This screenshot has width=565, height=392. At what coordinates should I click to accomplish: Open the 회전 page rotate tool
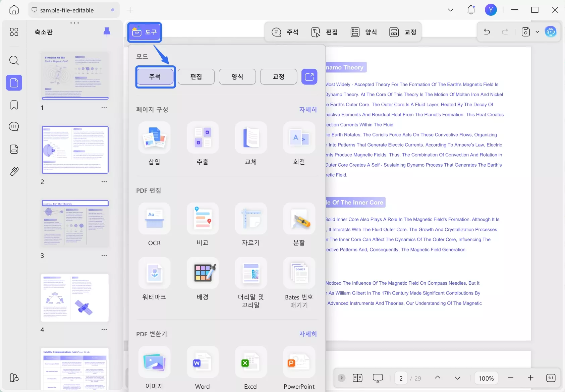(x=299, y=144)
